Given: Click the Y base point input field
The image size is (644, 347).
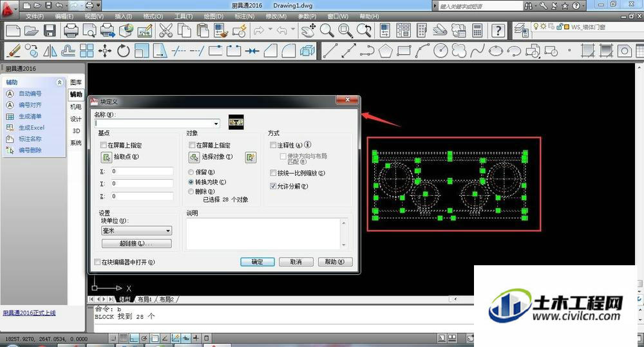Looking at the screenshot, I should pyautogui.click(x=142, y=183).
